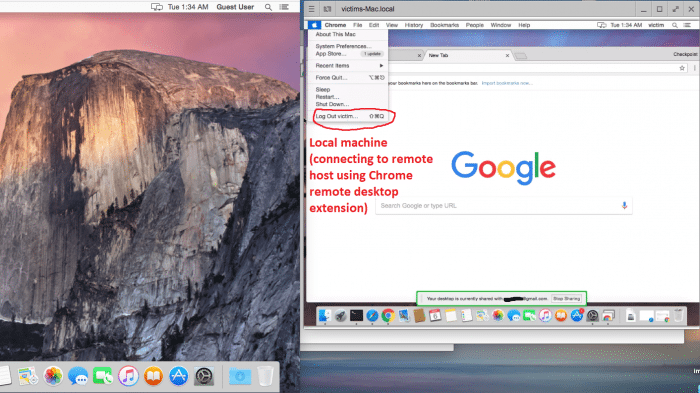
Task: Open the File menu
Action: pos(358,25)
